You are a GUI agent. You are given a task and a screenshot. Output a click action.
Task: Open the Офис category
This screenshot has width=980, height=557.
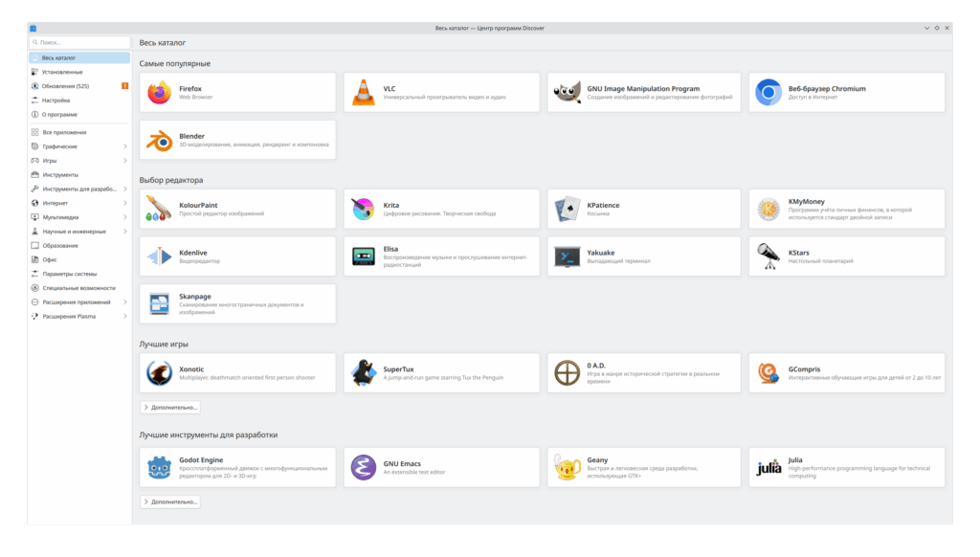pos(79,259)
